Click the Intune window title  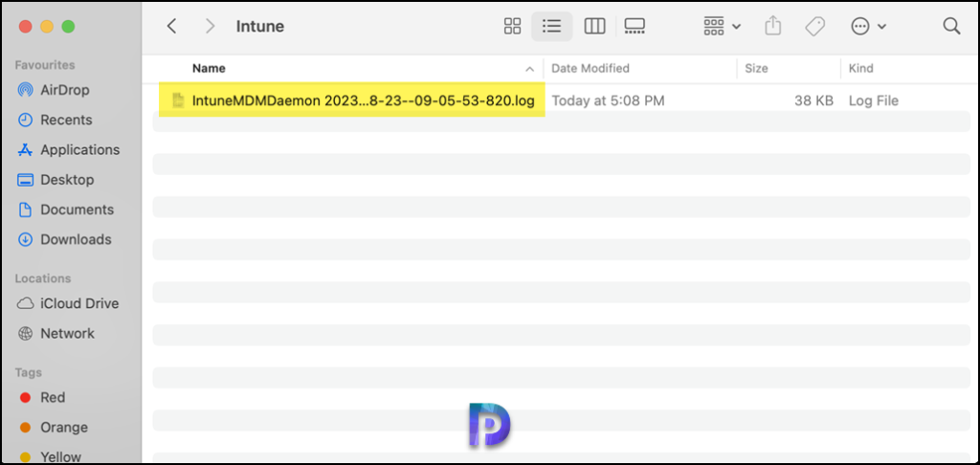coord(260,26)
